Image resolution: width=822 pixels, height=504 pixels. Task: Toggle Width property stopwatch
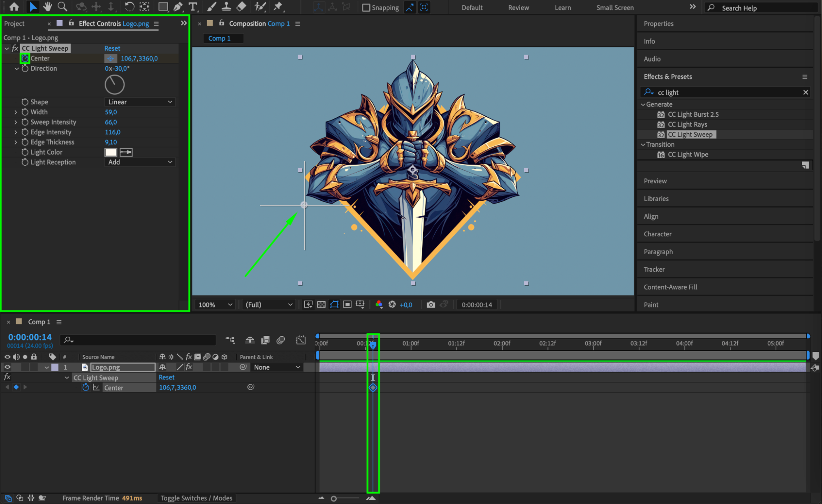[25, 112]
